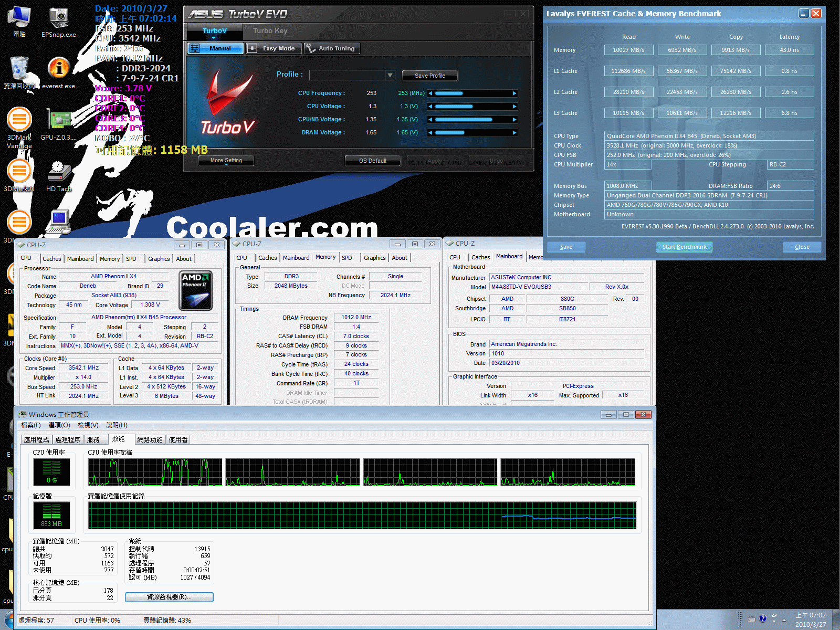Switch to the Turbo Key tab

[x=270, y=30]
